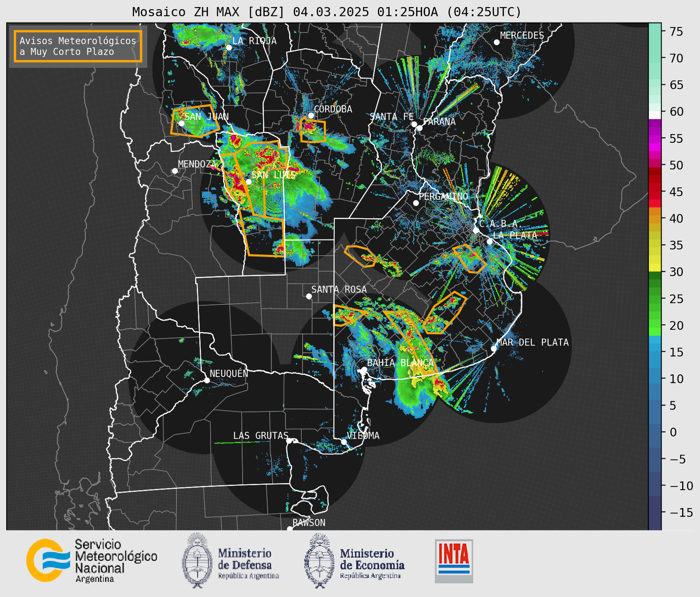Click the orange warning polygon near Cordoba
Screen dimensions: 700x597
(313, 130)
